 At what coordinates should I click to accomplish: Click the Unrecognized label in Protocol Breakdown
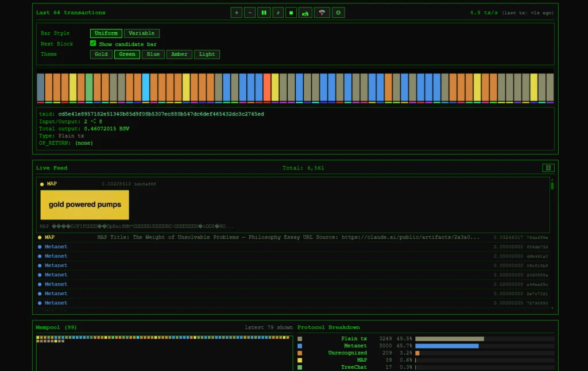click(347, 353)
